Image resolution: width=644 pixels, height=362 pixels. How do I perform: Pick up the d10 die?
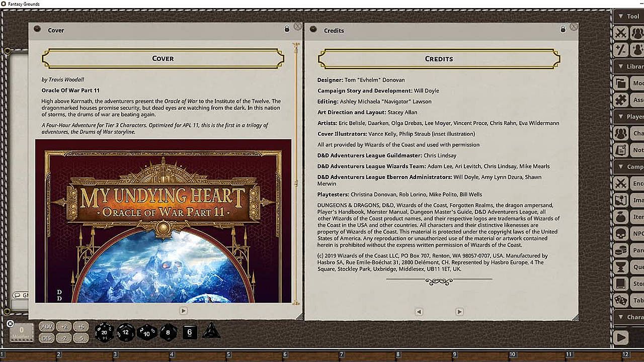pos(147,332)
